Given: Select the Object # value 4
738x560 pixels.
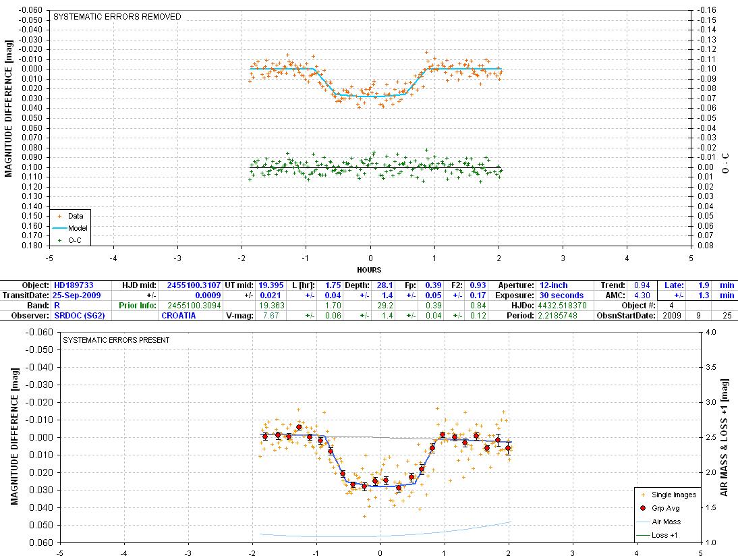Looking at the screenshot, I should coord(672,306).
